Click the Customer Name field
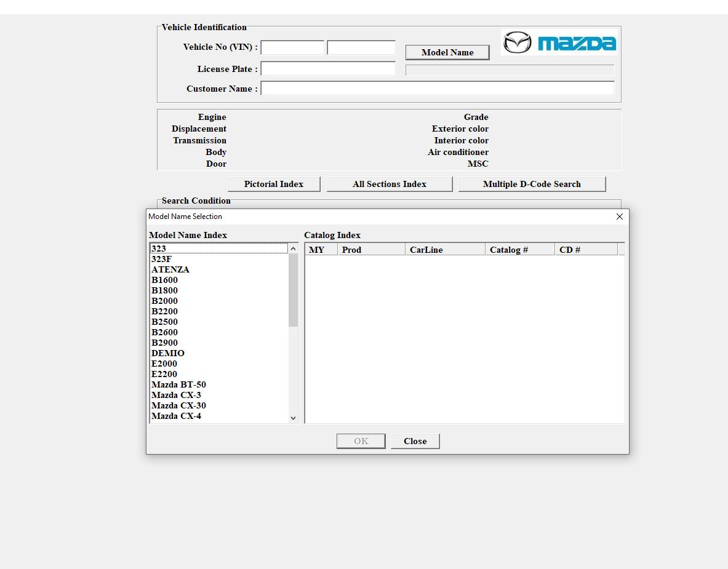Viewport: 728px width, 569px height. click(x=438, y=88)
